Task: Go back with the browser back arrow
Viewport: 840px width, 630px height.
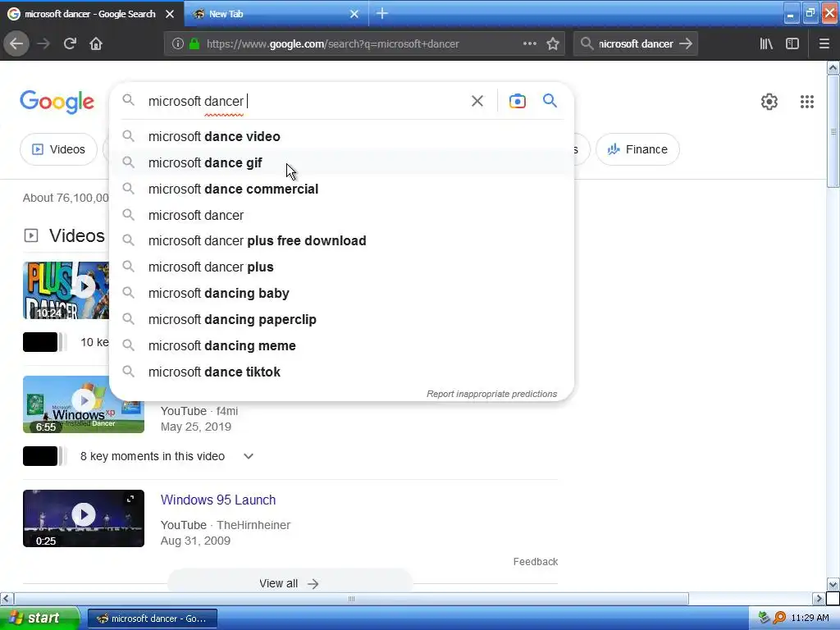Action: tap(16, 44)
